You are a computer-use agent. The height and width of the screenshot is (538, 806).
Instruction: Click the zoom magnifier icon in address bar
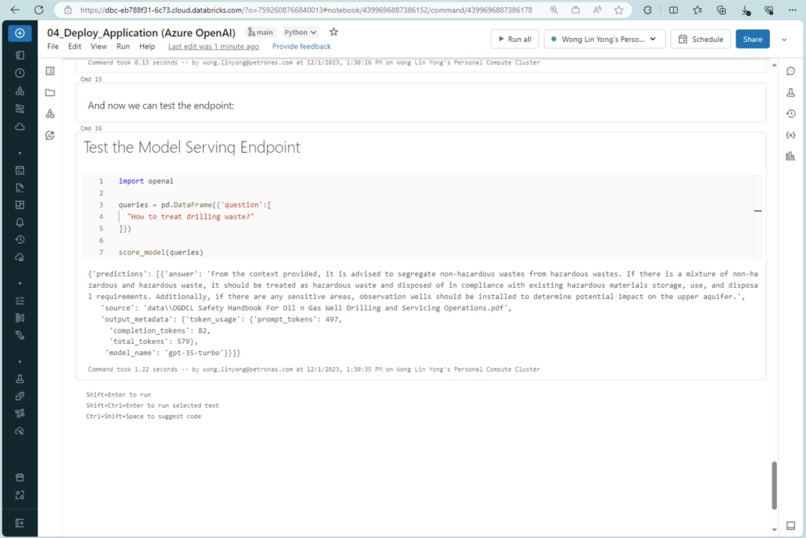(x=554, y=10)
